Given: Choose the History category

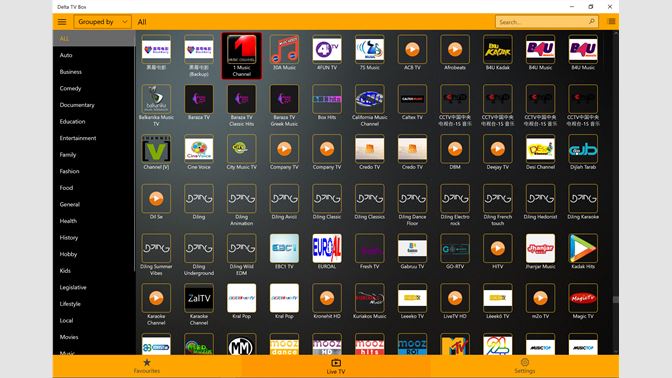Looking at the screenshot, I should (x=94, y=238).
